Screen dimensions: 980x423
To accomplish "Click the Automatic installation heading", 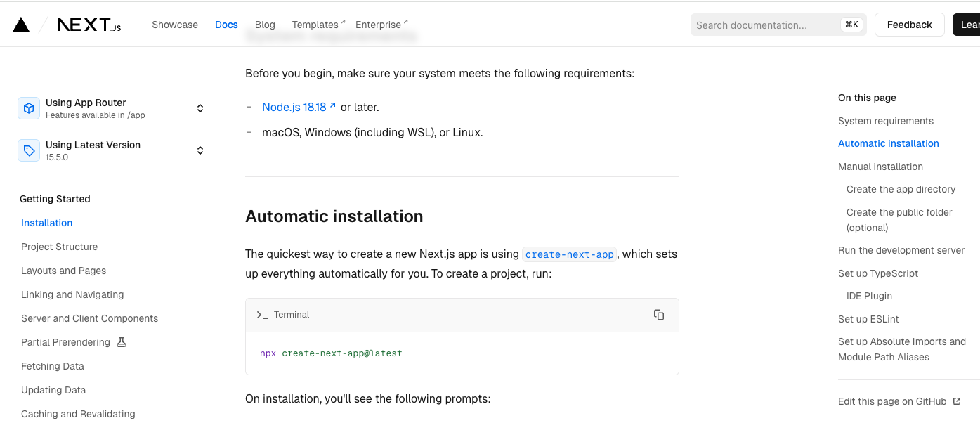I will [x=334, y=216].
